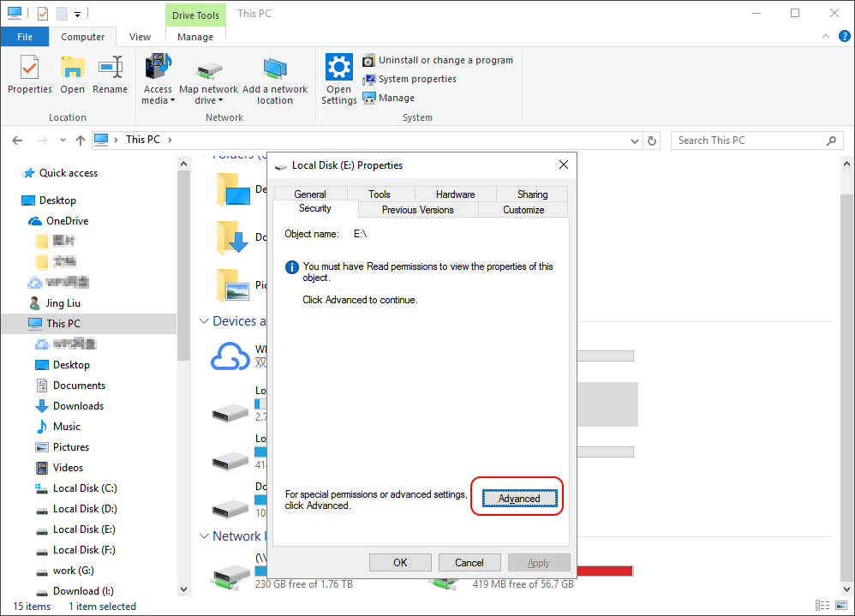Click OK in the Properties dialog
Image resolution: width=855 pixels, height=616 pixels.
pos(400,563)
